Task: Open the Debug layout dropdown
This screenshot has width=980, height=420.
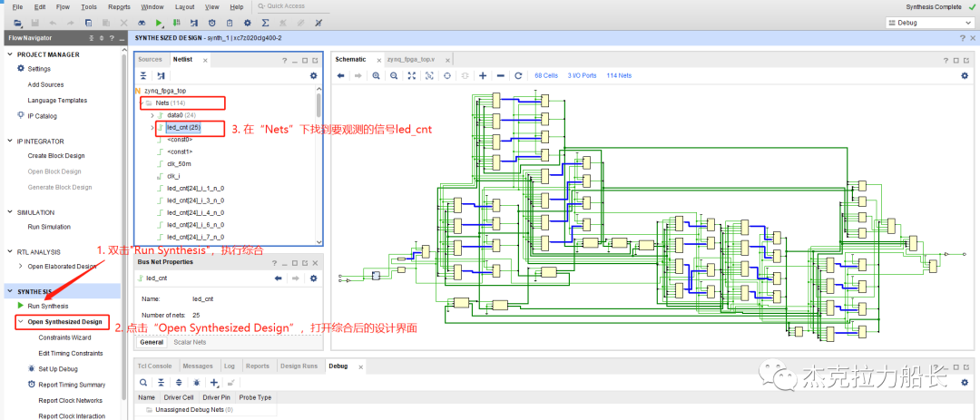Action: (930, 22)
